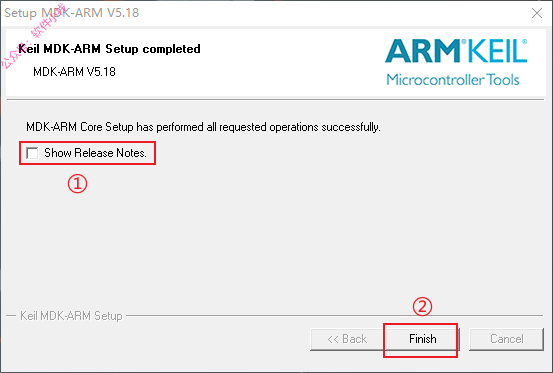
Task: Click the grayed-out << Back button
Action: pyautogui.click(x=347, y=339)
